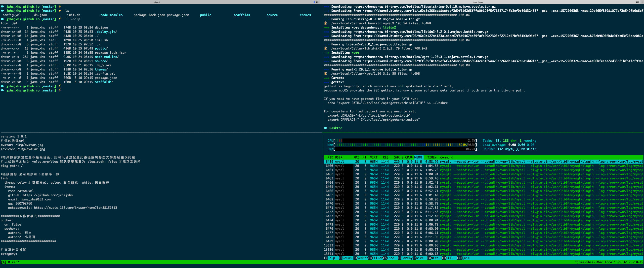Image resolution: width=644 pixels, height=268 pixels.
Task: Click 'init.sh' in the ll listing
Action: 101,40
